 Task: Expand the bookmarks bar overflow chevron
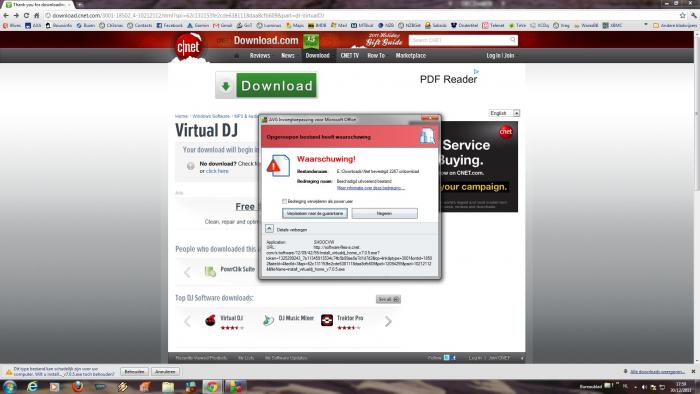click(x=646, y=25)
